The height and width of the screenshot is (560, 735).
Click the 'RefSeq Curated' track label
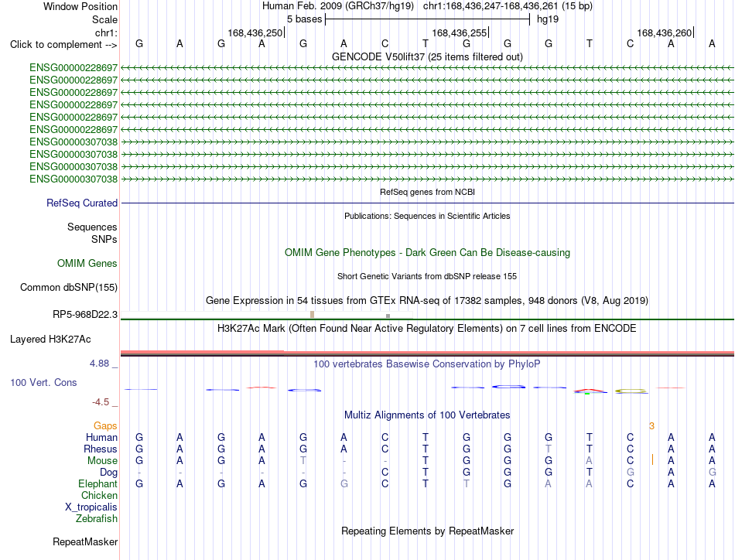[82, 203]
